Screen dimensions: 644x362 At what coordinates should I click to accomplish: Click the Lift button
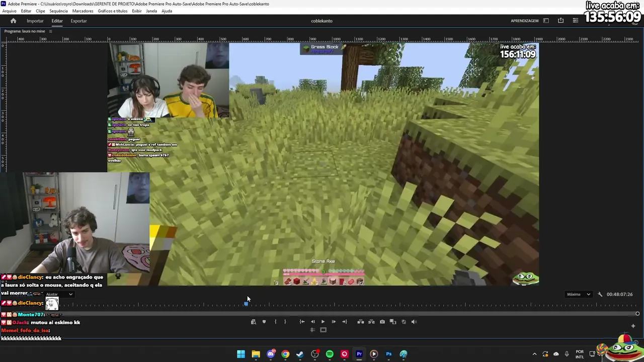361,322
